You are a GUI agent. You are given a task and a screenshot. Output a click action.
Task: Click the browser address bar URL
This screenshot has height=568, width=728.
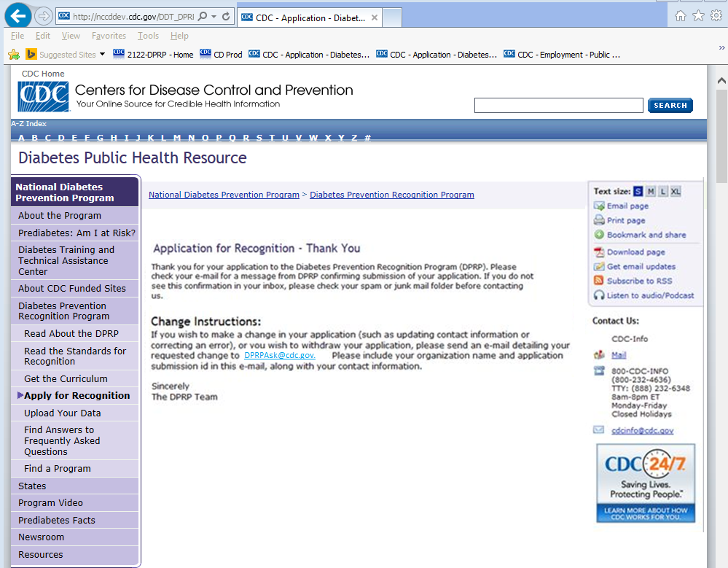133,17
